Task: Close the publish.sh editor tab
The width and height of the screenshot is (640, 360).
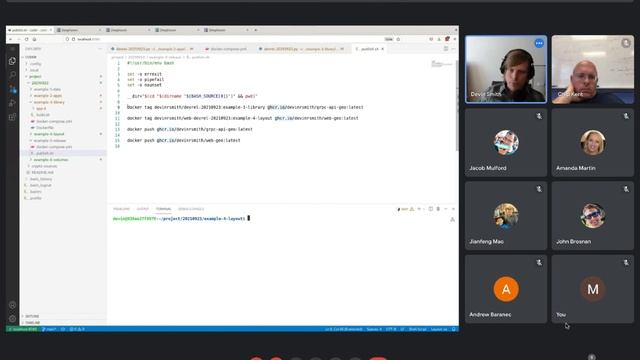Action: pos(382,49)
